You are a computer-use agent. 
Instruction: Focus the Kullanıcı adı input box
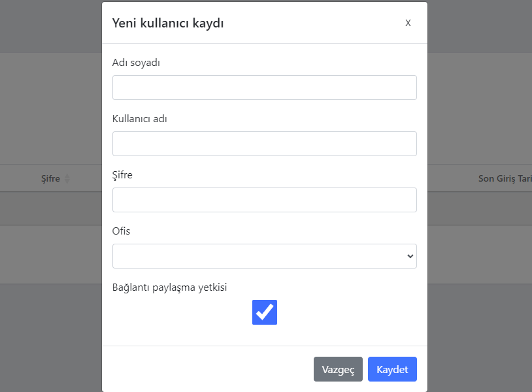[264, 144]
